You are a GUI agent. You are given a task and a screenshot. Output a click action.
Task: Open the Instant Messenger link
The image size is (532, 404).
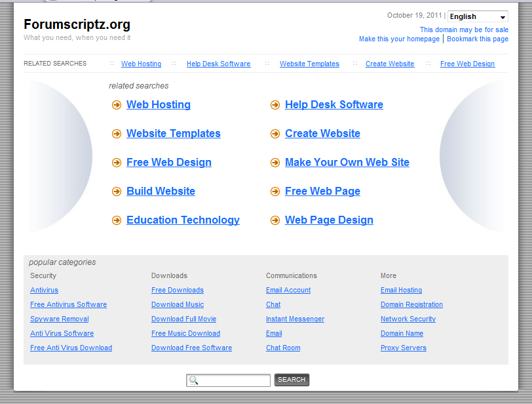click(295, 319)
